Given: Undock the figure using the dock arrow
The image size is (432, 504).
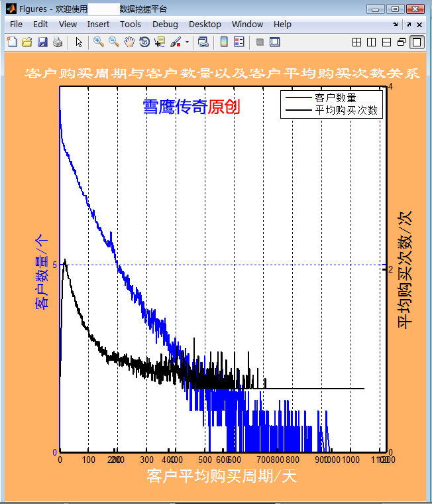Looking at the screenshot, I should [x=409, y=24].
